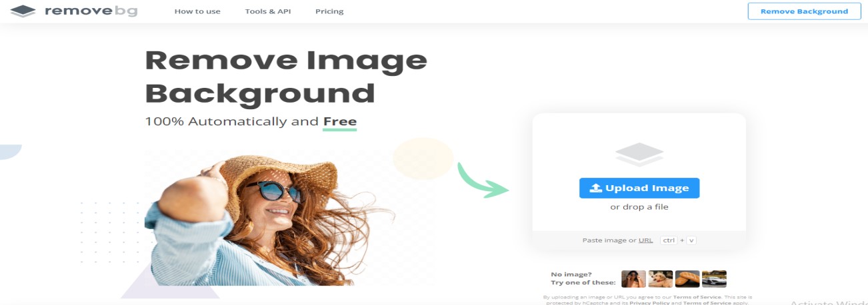Click the ctrl key badge
868x305 pixels.
[x=669, y=240]
